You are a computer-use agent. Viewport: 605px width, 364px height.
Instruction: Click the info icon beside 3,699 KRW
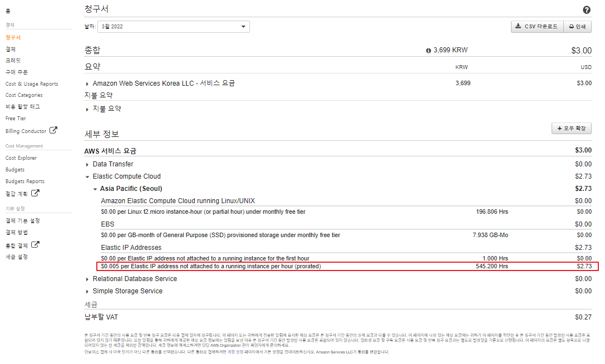tap(428, 51)
